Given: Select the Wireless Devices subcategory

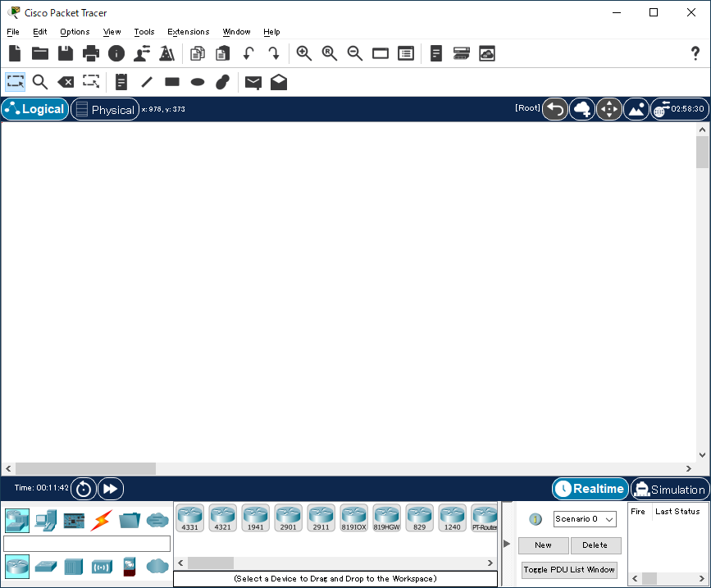Looking at the screenshot, I should point(102,567).
